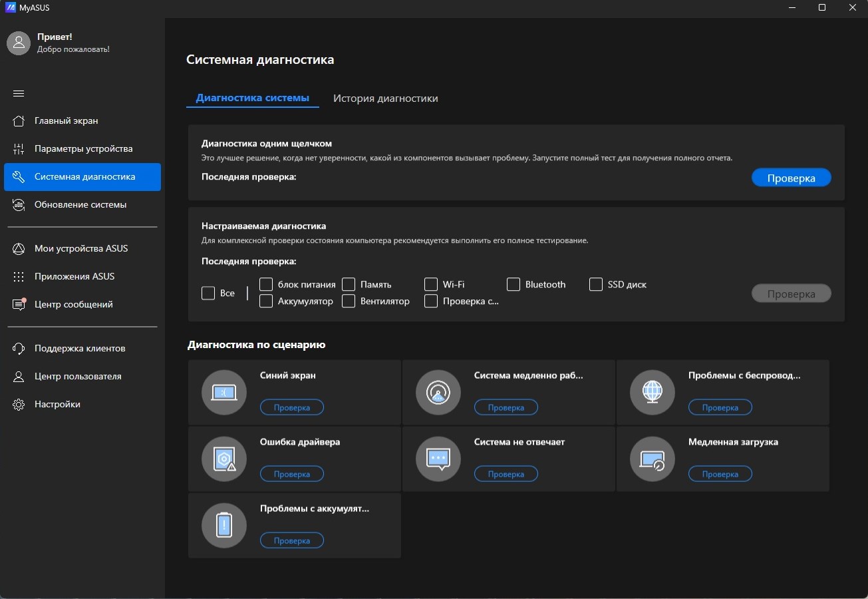The width and height of the screenshot is (868, 599).
Task: Click the Система не отвечает chat bubble icon
Action: click(438, 459)
